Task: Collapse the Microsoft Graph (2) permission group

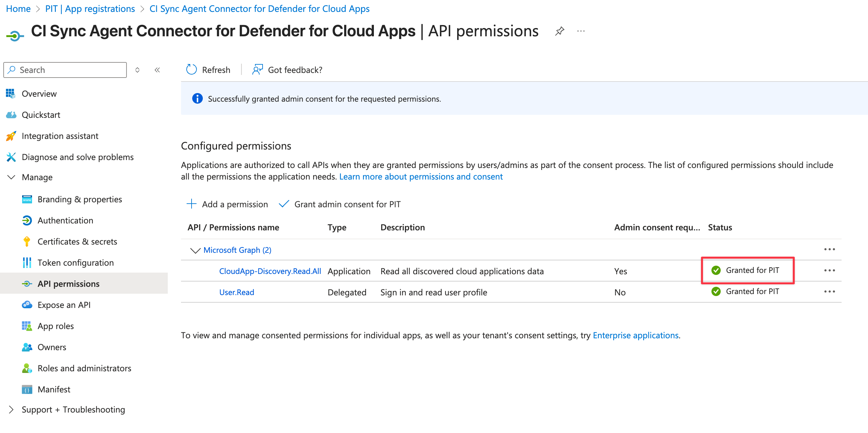Action: click(195, 250)
